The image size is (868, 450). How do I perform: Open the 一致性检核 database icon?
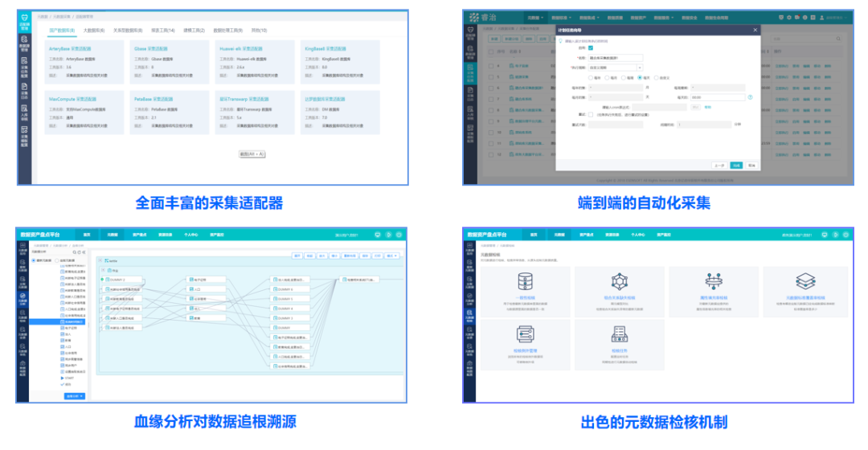tap(525, 281)
